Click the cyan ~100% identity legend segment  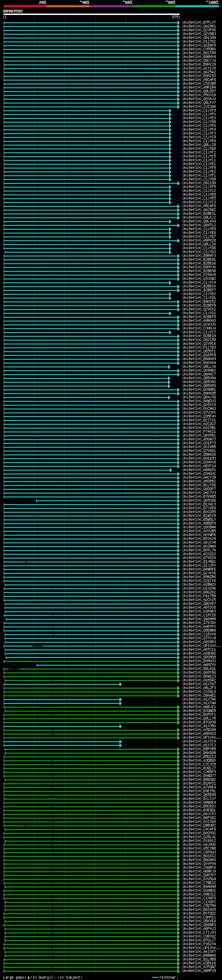[197, 6]
